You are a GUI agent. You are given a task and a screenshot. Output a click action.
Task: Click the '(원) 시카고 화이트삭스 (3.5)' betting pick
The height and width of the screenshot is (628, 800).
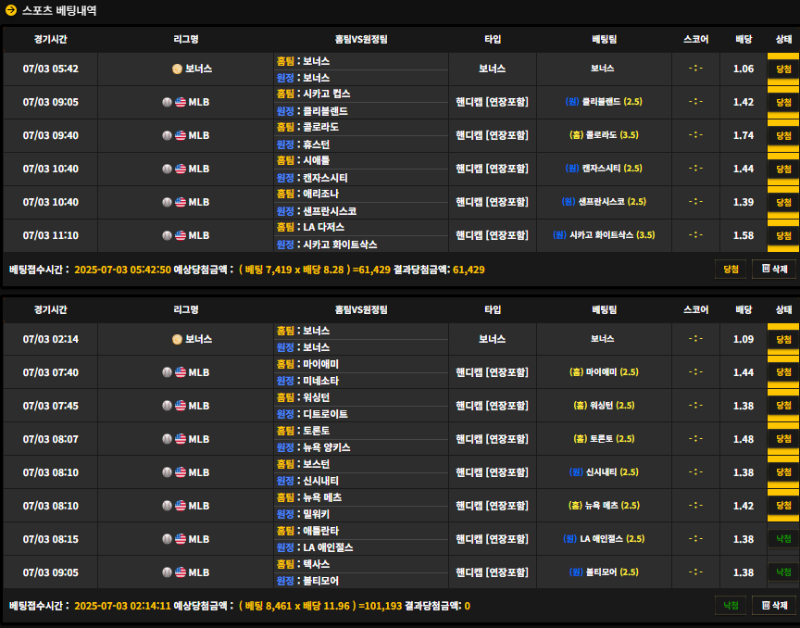pos(604,235)
